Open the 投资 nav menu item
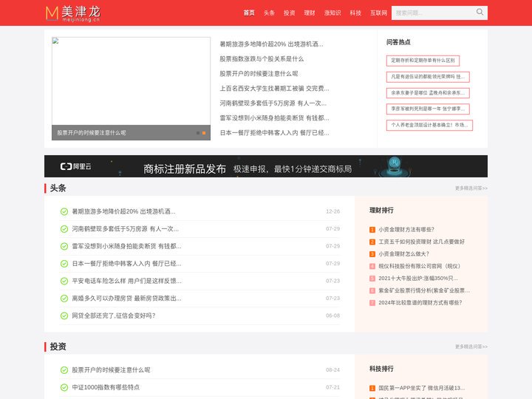Image resolution: width=532 pixels, height=399 pixels. point(289,13)
